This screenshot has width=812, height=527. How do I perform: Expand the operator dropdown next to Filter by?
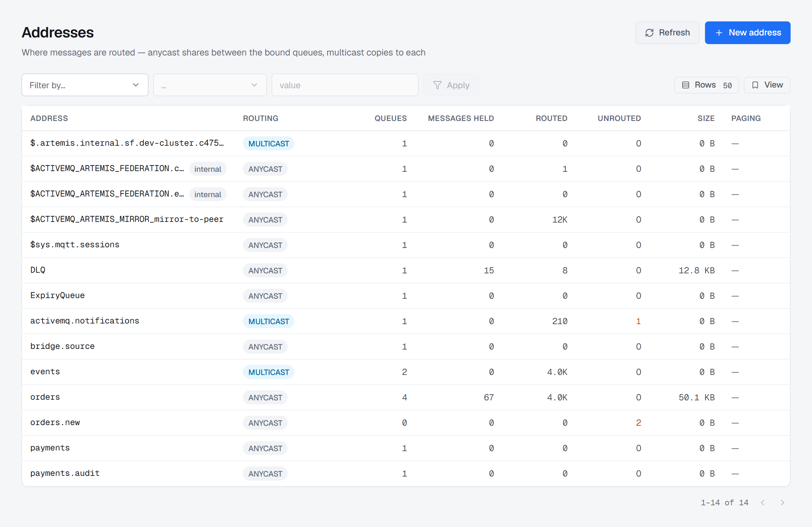210,85
